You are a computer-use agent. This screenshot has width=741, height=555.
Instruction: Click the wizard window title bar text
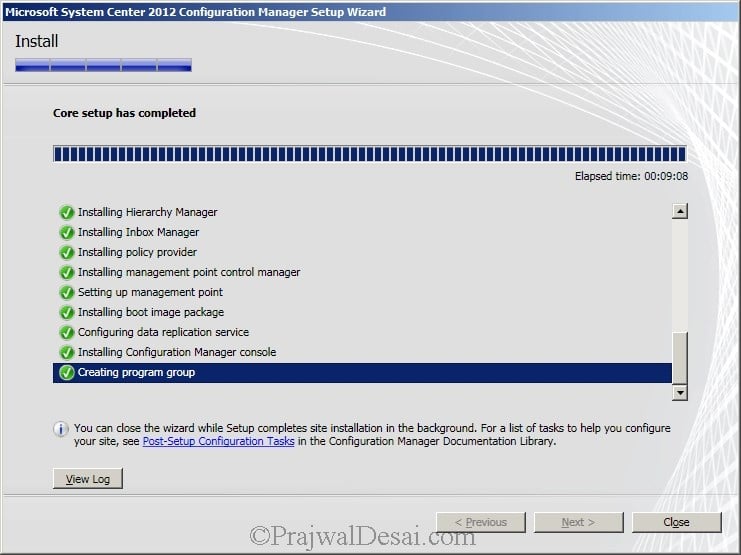coord(195,12)
